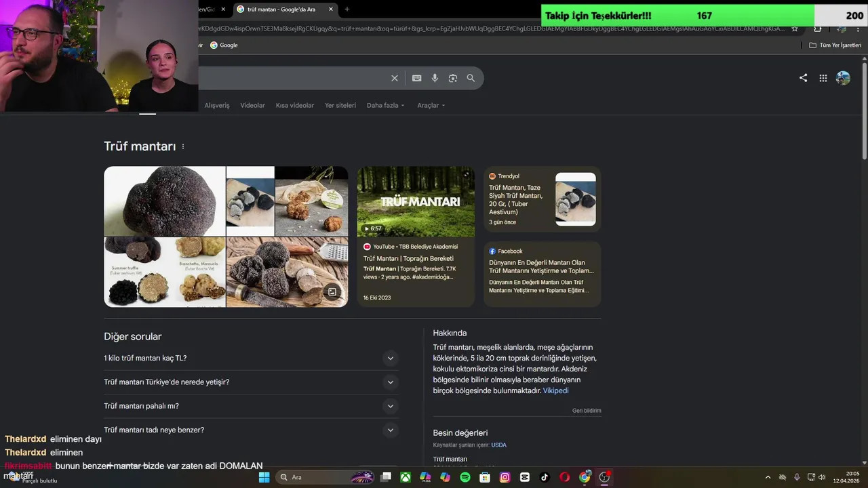Open the Vikipedi source link
Viewport: 868px width, 488px height.
pos(555,391)
